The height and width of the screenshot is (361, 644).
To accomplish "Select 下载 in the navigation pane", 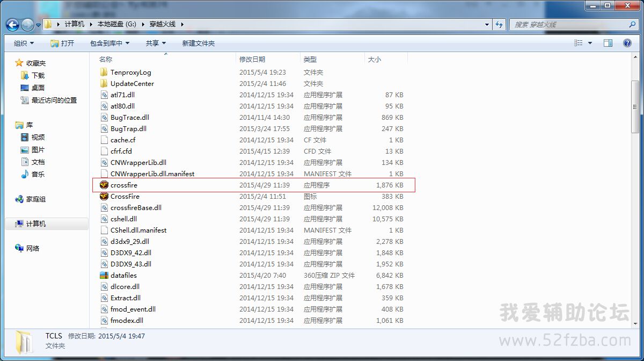I will click(x=38, y=75).
